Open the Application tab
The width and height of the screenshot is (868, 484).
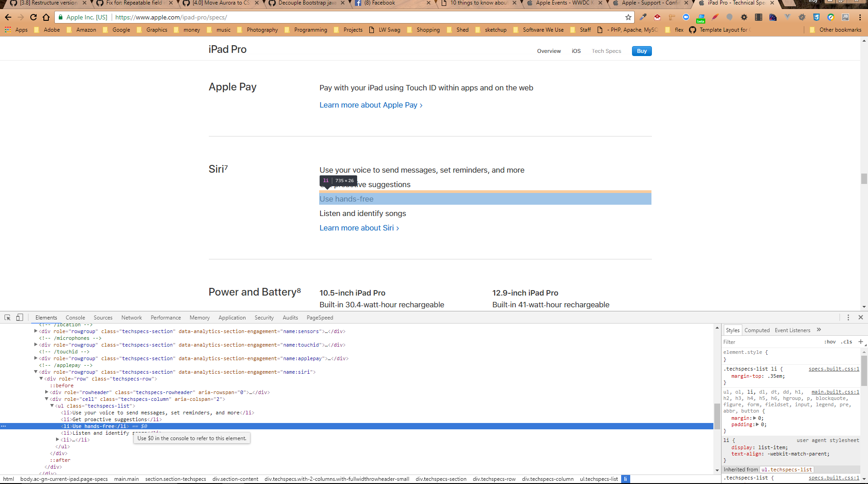(x=232, y=318)
